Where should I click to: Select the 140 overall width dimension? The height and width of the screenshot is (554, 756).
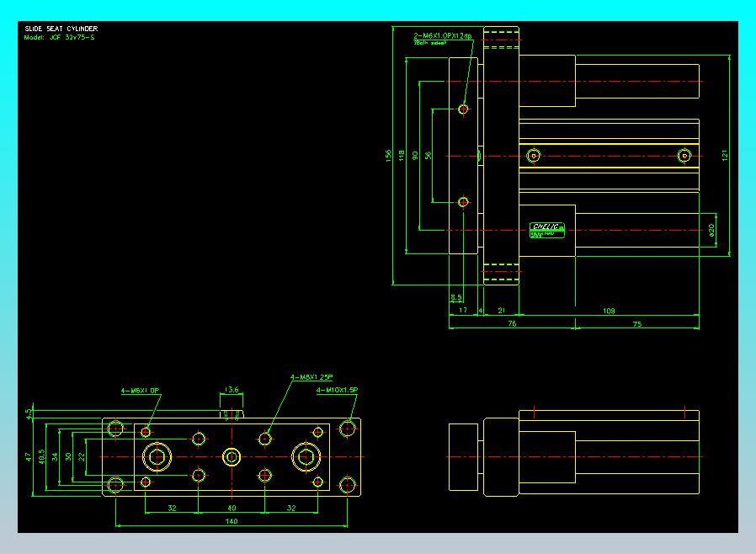[x=232, y=521]
